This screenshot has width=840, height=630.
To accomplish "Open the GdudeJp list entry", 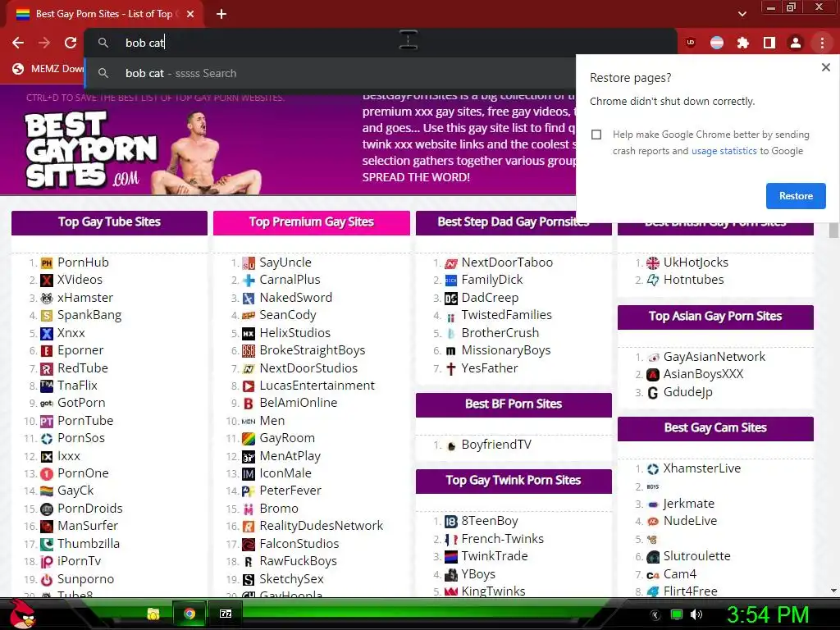I will (688, 392).
